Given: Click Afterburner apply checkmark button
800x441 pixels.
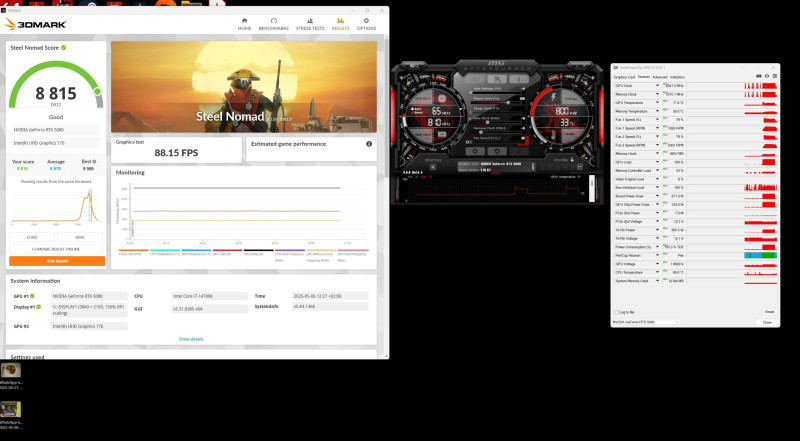Looking at the screenshot, I should tap(519, 151).
